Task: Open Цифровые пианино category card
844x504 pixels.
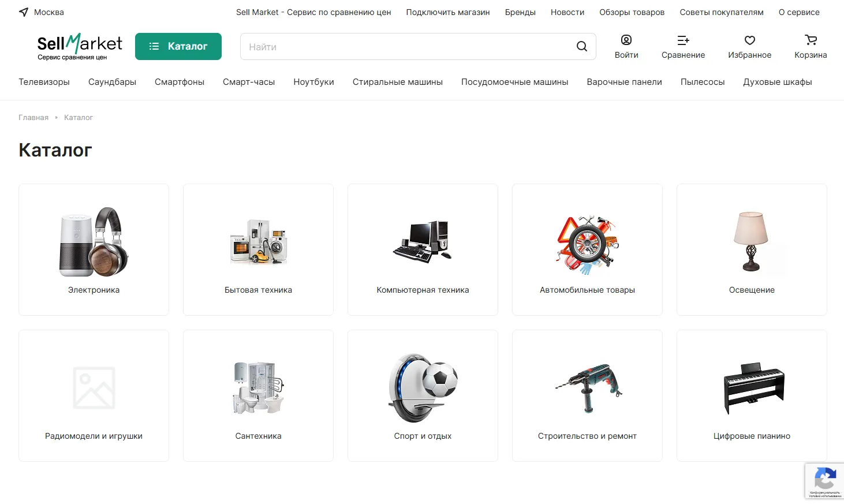Action: pos(752,395)
